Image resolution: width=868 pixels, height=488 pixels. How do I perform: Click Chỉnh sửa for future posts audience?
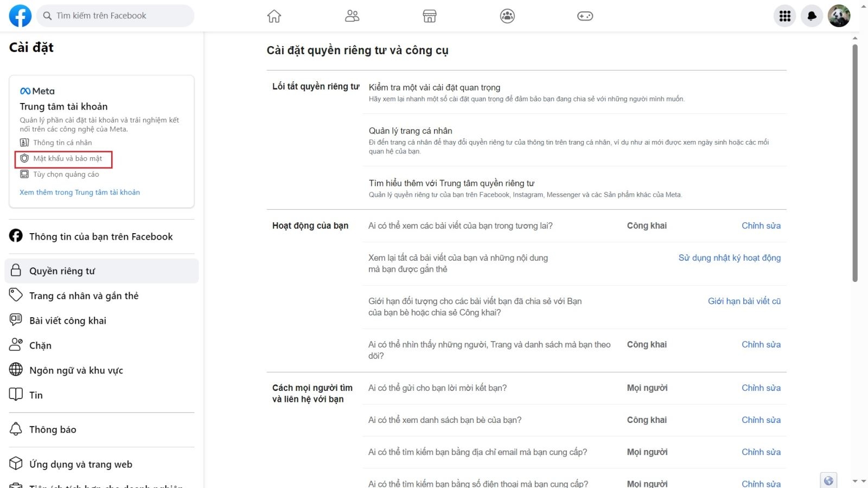pos(761,226)
